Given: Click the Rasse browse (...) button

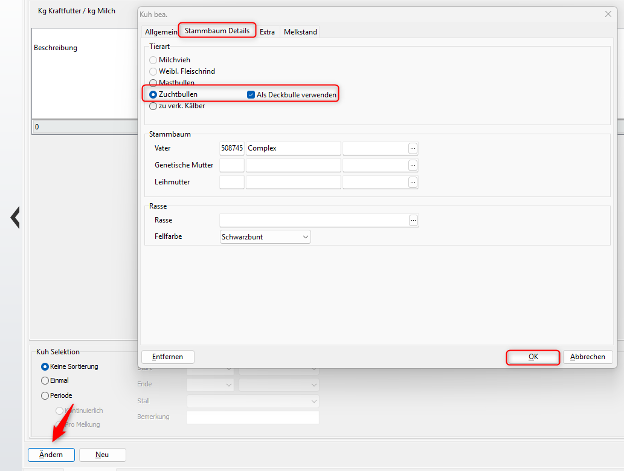Looking at the screenshot, I should pos(413,220).
